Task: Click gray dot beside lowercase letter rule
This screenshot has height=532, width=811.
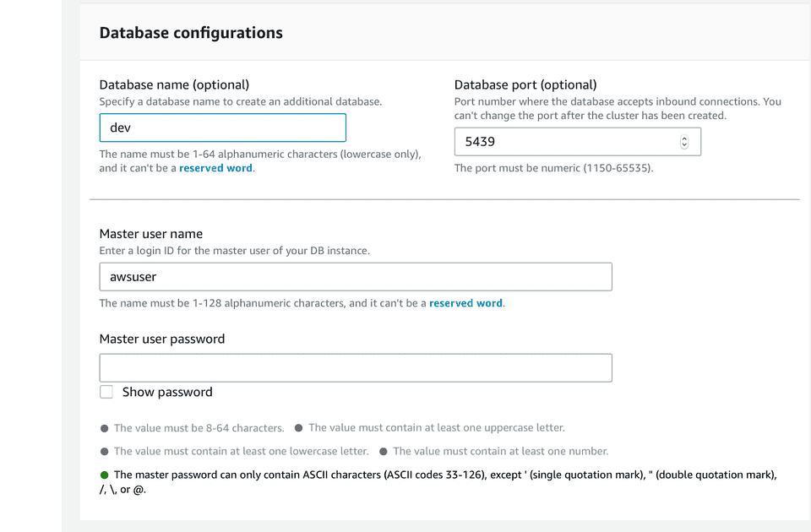Action: pos(105,452)
